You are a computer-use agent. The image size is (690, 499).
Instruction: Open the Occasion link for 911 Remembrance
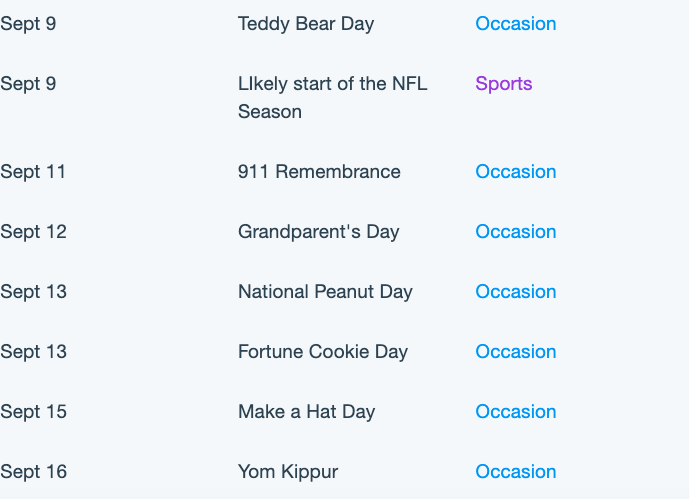[x=515, y=172]
